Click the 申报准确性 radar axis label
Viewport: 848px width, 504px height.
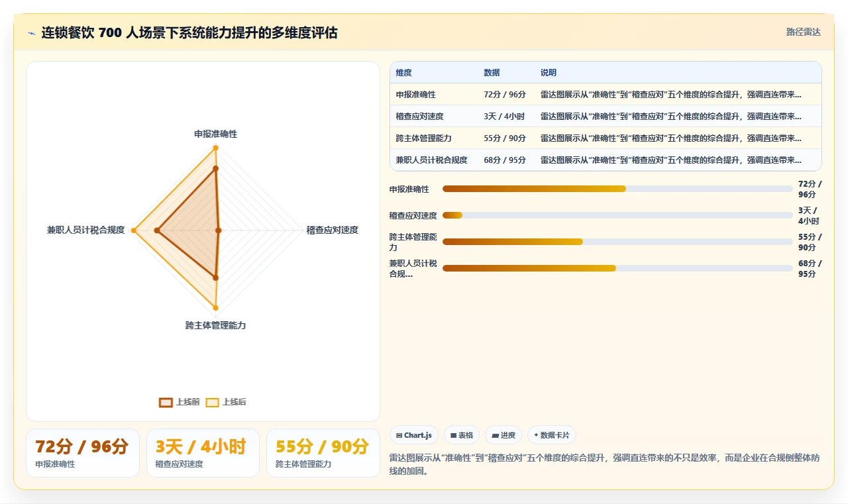[x=215, y=134]
